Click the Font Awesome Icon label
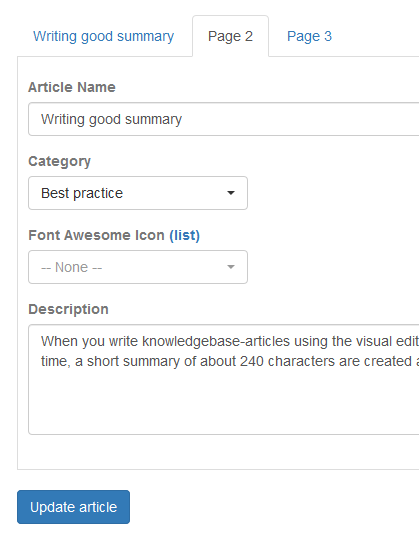 [x=96, y=235]
